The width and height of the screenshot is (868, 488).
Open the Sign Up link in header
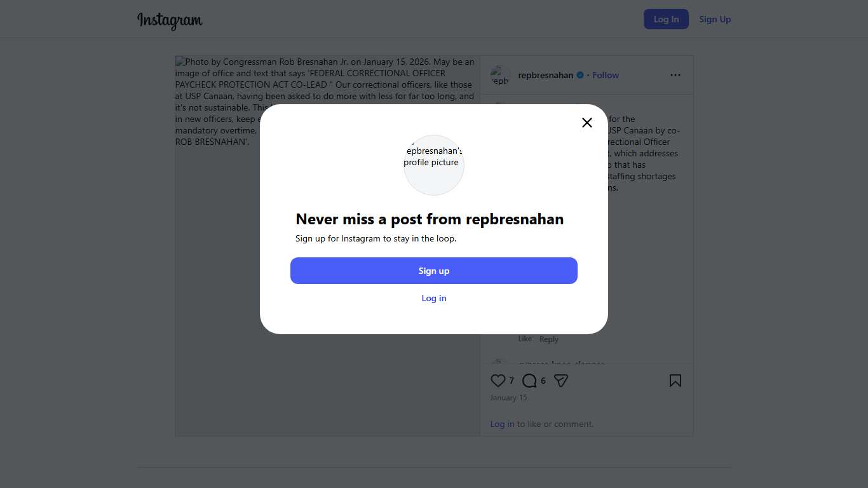point(715,19)
